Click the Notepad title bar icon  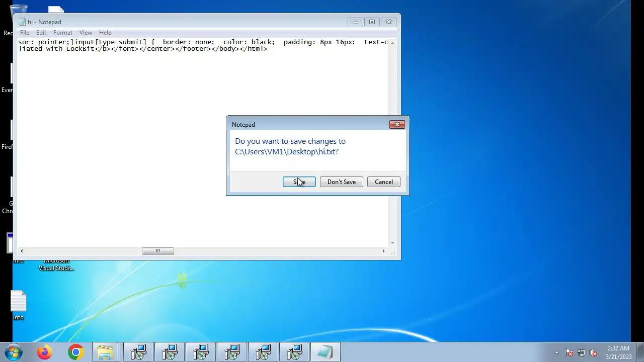coord(22,22)
